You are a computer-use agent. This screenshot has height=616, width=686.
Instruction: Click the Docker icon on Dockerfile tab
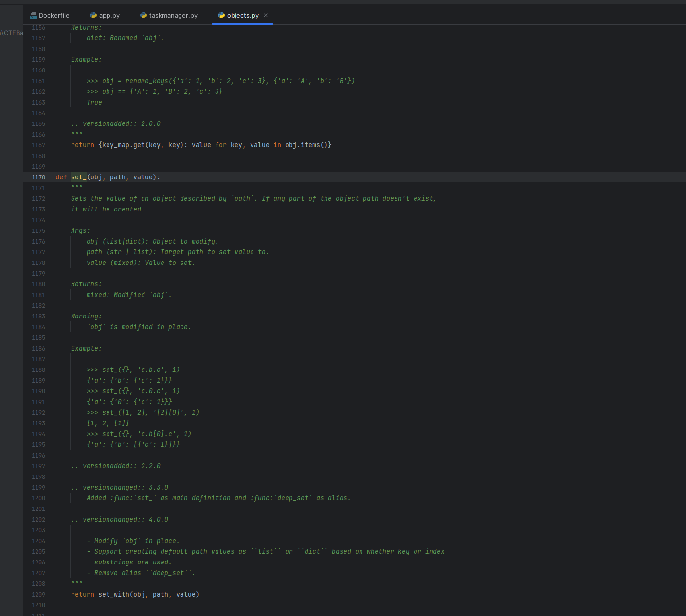33,15
